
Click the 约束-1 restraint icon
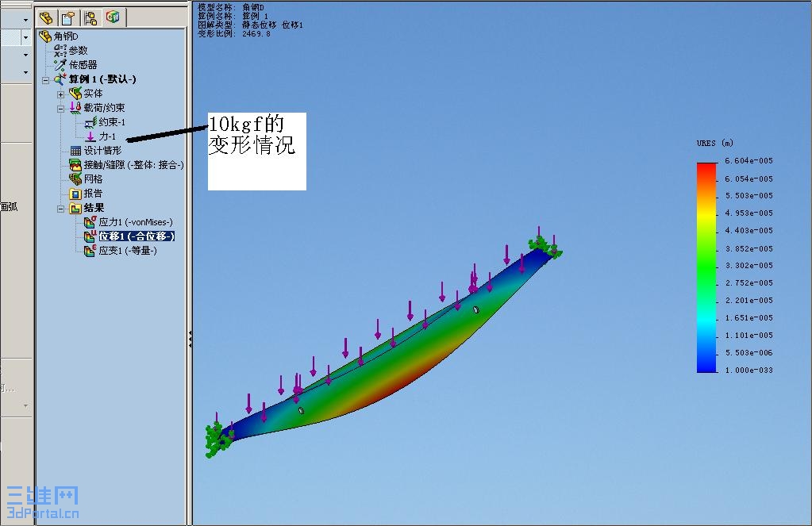(x=90, y=122)
